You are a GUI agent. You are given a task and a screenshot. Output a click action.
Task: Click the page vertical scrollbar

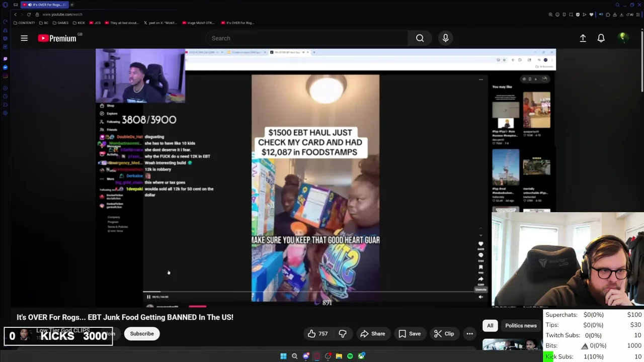642,60
